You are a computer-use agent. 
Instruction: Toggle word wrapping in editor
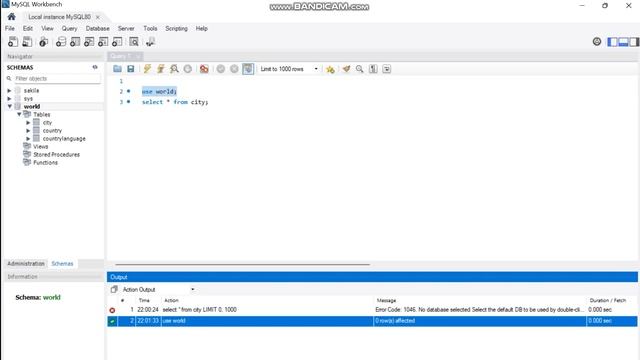coord(387,69)
